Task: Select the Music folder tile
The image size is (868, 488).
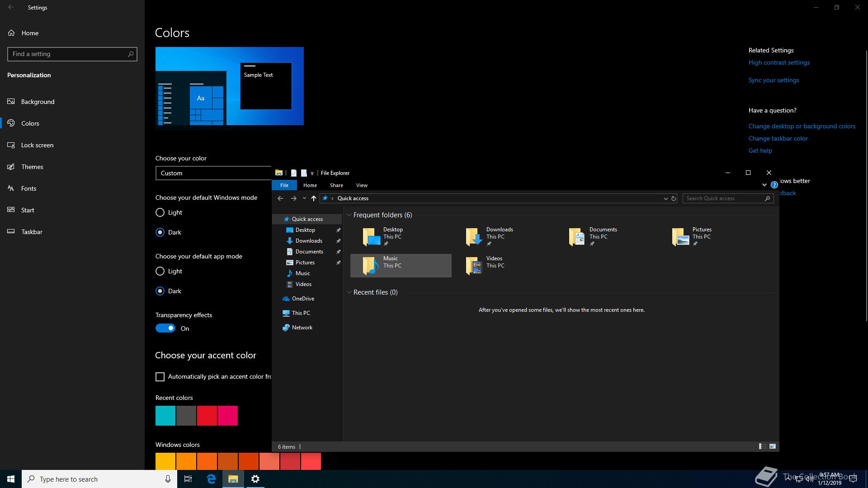Action: tap(401, 266)
